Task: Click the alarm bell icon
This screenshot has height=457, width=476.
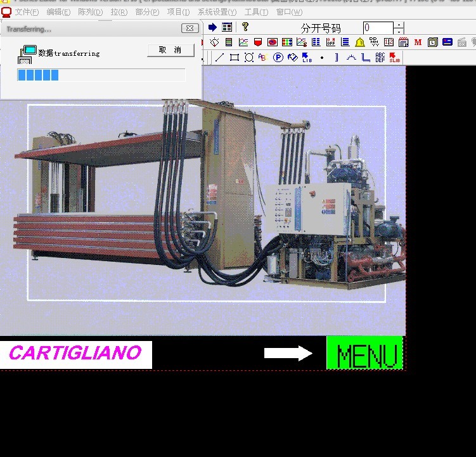Action: click(x=360, y=42)
